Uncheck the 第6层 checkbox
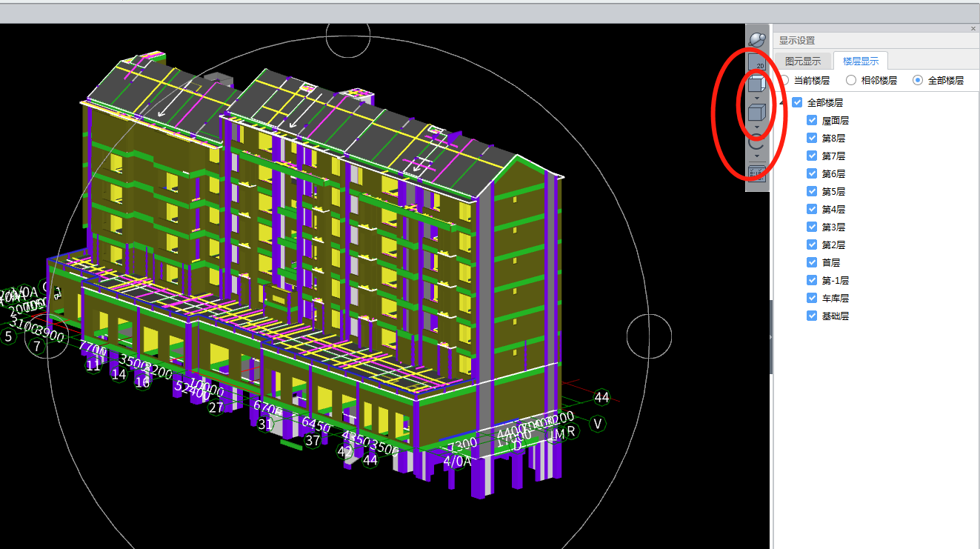Viewport: 980px width, 549px height. pos(812,173)
